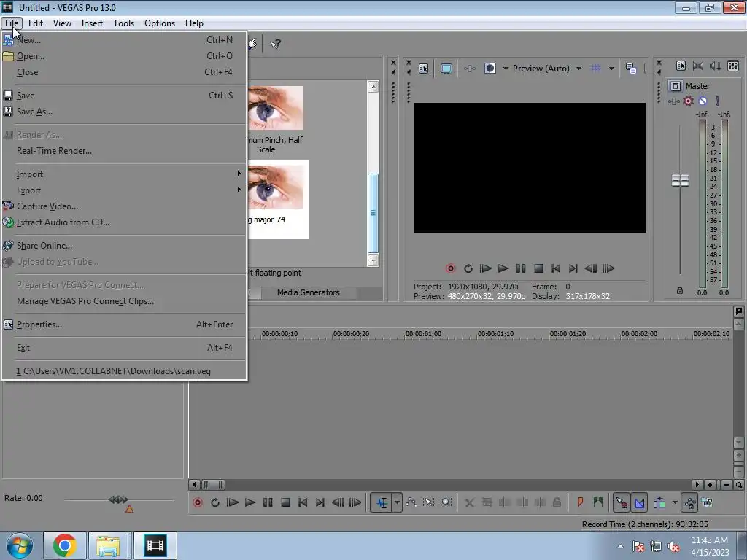Select the Selection Edit tool
The height and width of the screenshot is (560, 747).
point(429,502)
